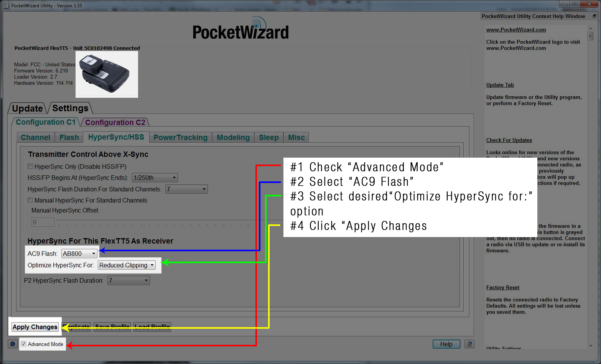Click the FlexTT5 device thumbnail image
Viewport: 601px width, 364px height.
pos(107,74)
